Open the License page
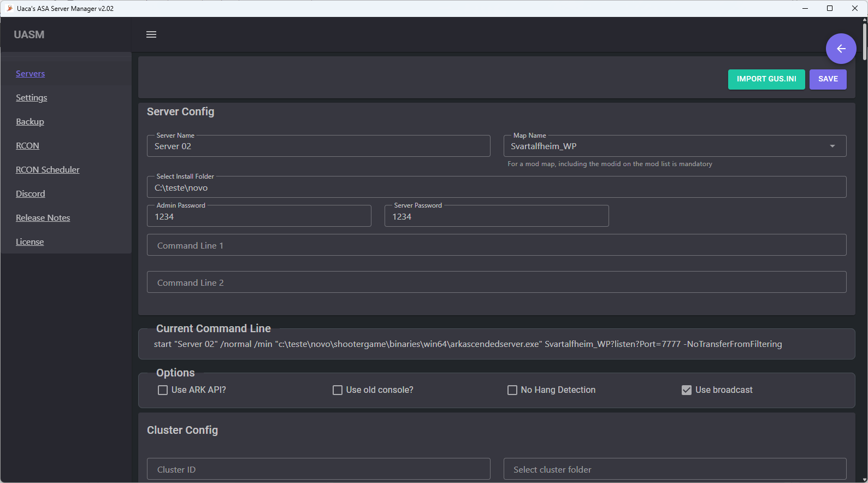Viewport: 868px width, 483px height. 29,242
